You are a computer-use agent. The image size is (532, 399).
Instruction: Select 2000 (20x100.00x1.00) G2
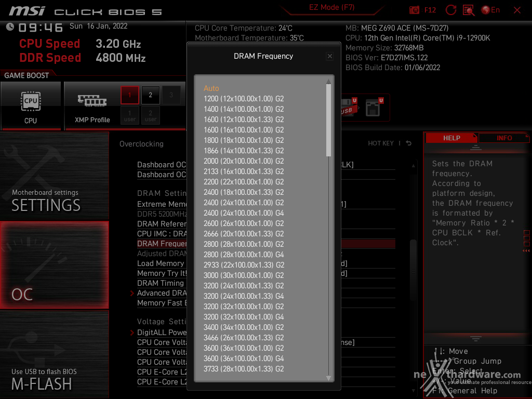tap(244, 161)
